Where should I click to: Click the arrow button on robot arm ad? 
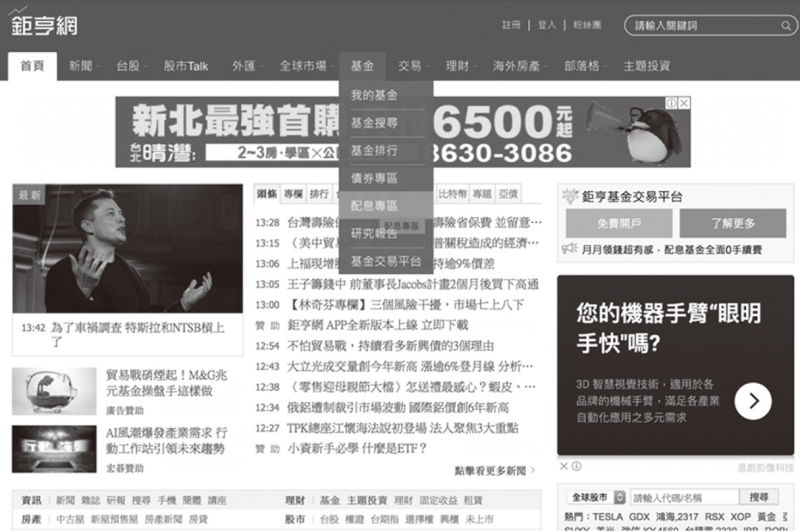[x=752, y=401]
